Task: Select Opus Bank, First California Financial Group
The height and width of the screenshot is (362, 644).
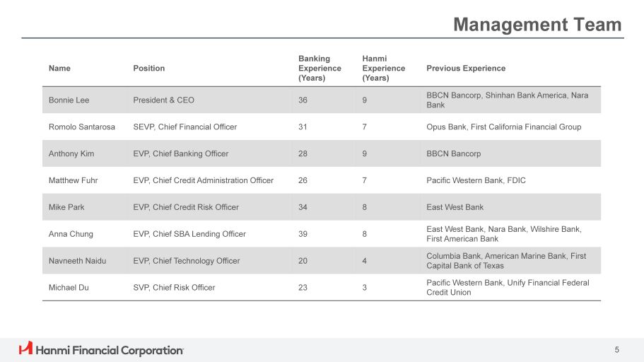Action: point(503,127)
